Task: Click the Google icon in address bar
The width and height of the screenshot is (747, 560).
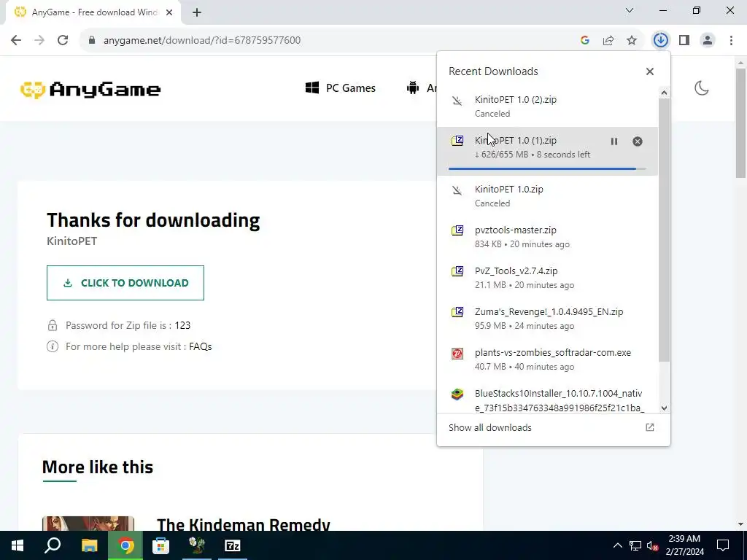Action: tap(585, 41)
